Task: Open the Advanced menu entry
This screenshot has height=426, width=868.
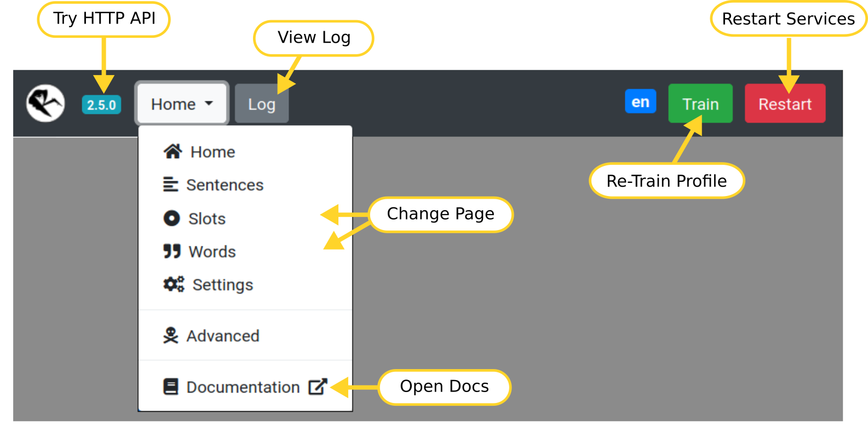Action: pos(222,335)
